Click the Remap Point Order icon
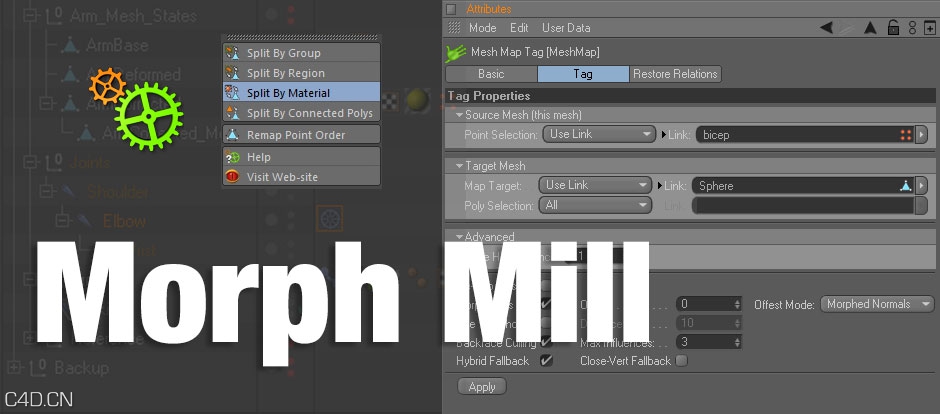The height and width of the screenshot is (414, 940). click(x=233, y=135)
